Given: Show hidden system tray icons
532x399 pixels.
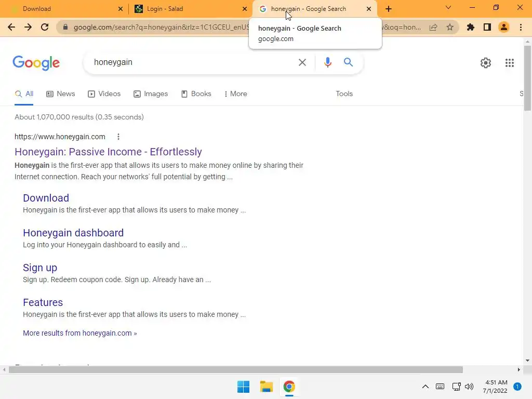Looking at the screenshot, I should pos(425,387).
